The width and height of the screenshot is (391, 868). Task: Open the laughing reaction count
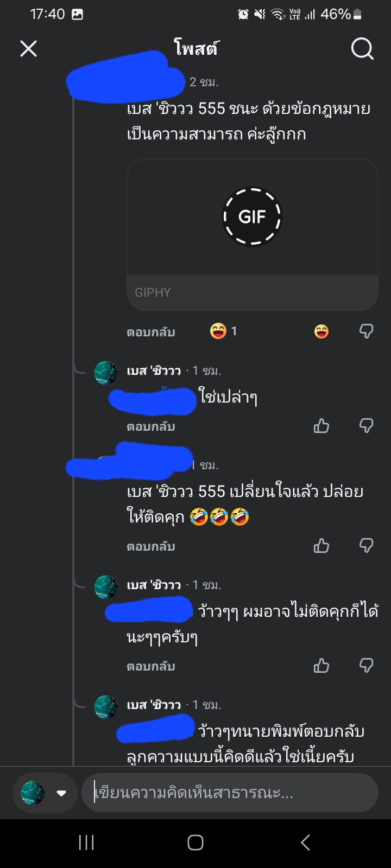[223, 331]
